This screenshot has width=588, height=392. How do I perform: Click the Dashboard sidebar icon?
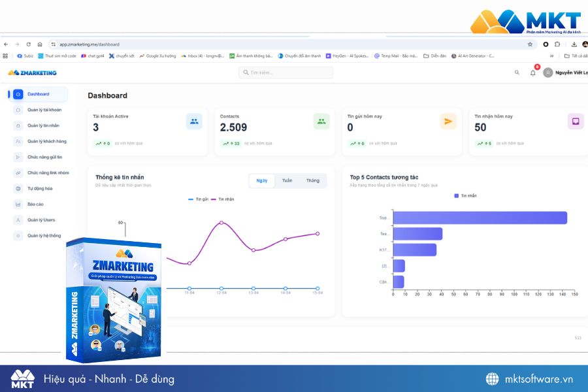[x=18, y=94]
